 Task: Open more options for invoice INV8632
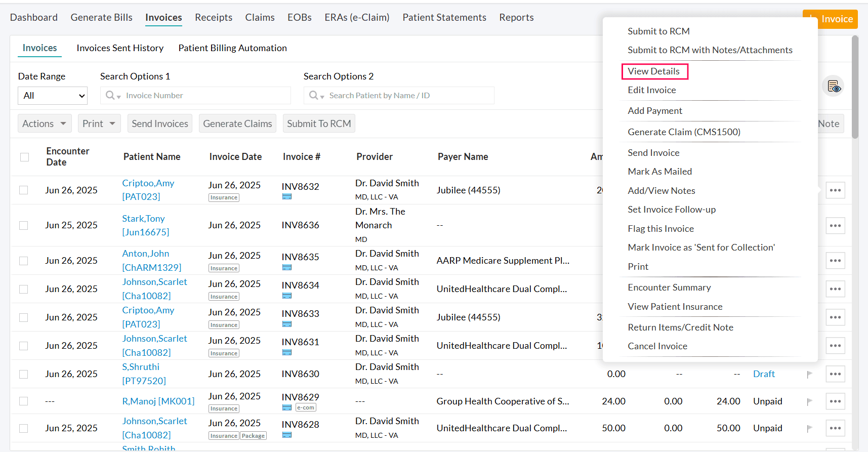point(835,190)
